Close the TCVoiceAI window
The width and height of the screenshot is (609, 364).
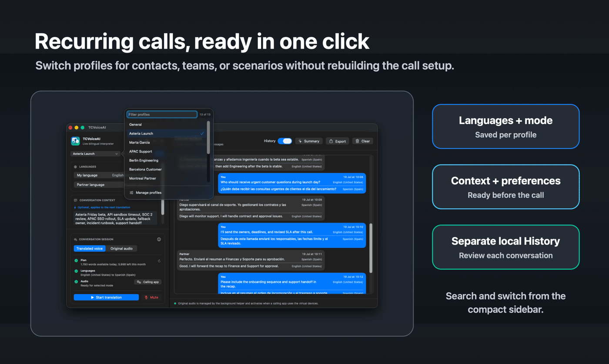70,128
